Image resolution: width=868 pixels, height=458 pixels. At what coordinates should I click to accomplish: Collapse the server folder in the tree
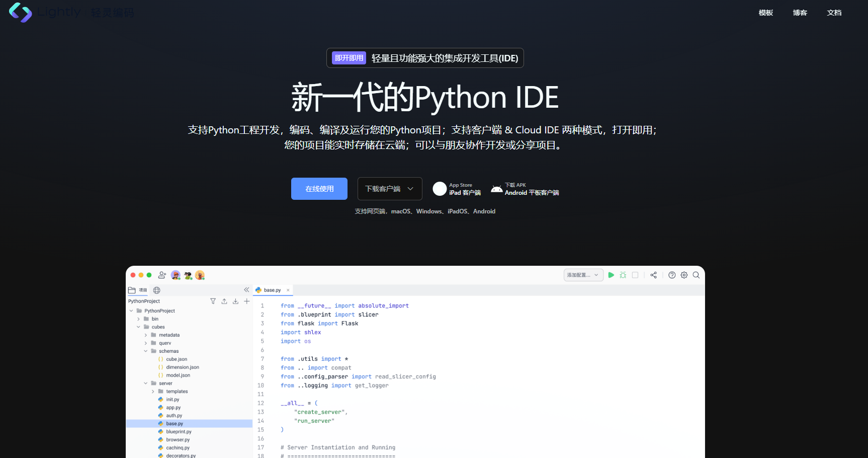pos(145,383)
